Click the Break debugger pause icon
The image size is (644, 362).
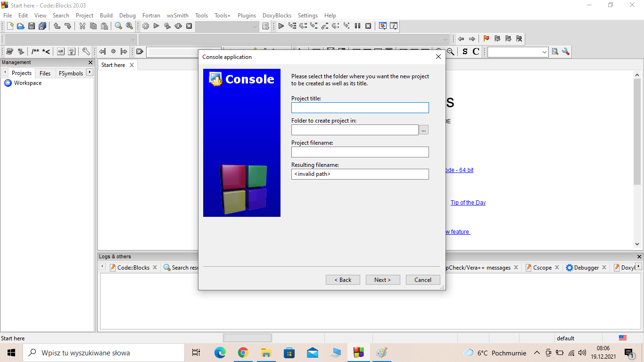[x=357, y=26]
